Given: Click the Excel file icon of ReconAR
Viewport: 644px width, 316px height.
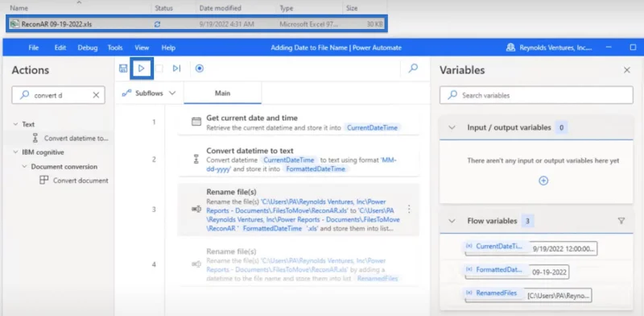Looking at the screenshot, I should pos(14,24).
